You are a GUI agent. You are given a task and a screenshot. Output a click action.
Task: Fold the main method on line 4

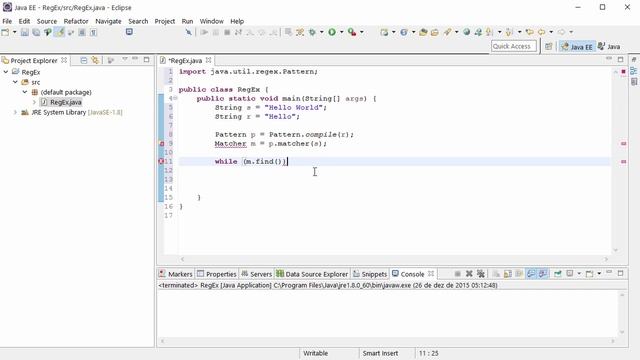[175, 98]
